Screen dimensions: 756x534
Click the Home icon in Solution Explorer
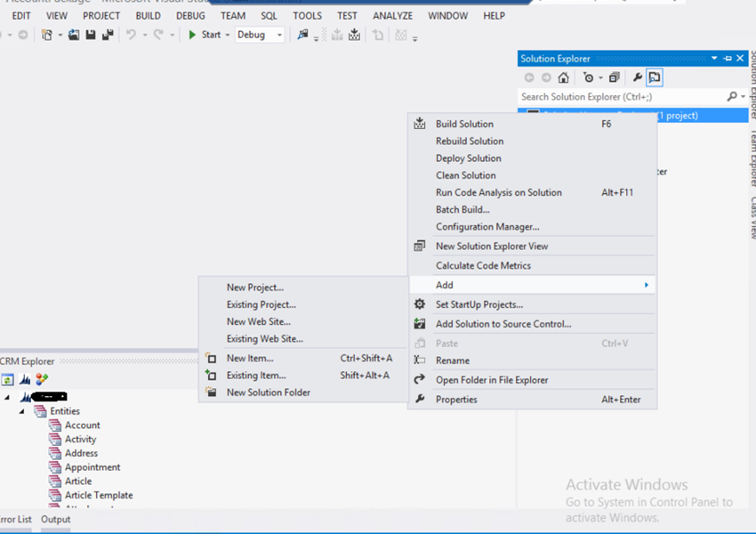click(563, 77)
